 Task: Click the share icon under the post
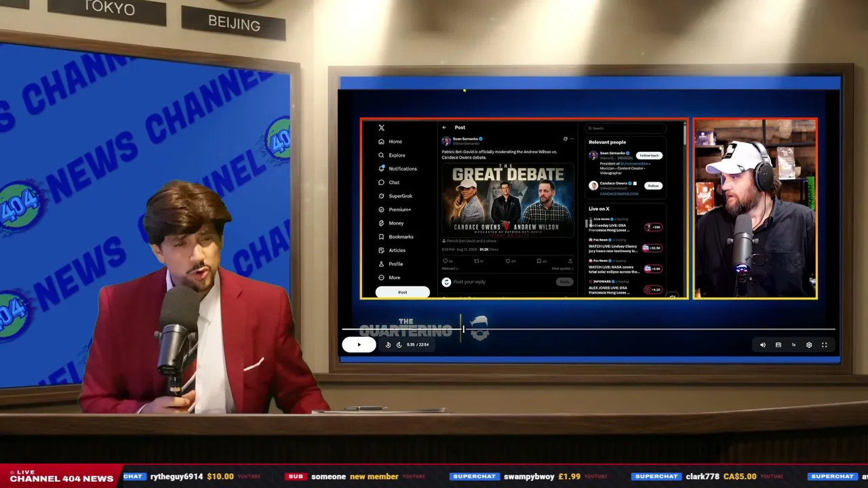[570, 261]
